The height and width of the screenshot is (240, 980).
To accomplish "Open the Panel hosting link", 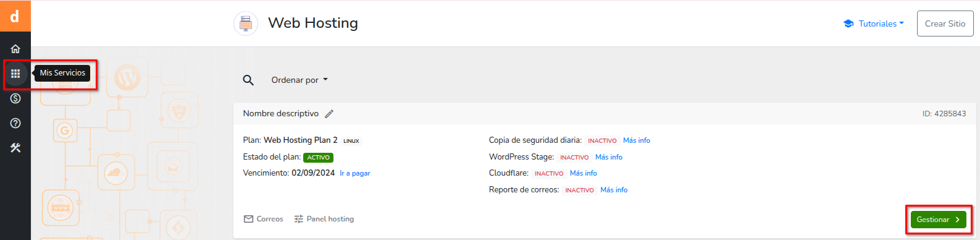I will point(324,219).
